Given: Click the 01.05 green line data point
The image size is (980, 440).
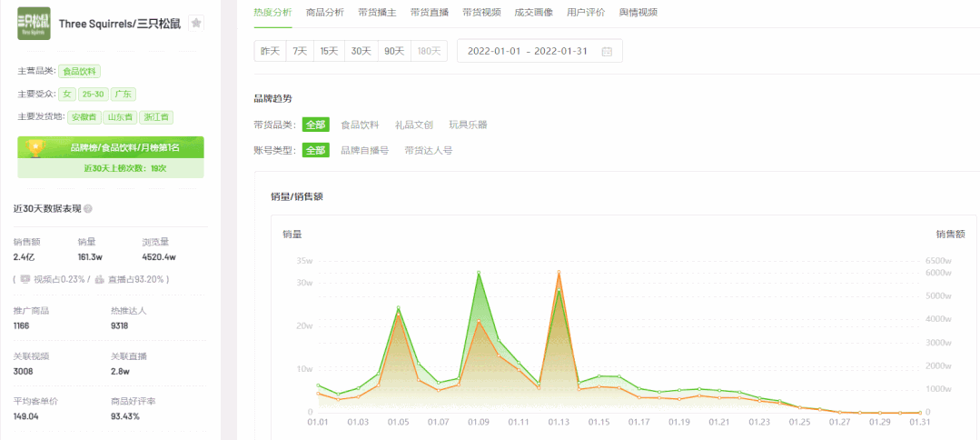Looking at the screenshot, I should point(398,308).
